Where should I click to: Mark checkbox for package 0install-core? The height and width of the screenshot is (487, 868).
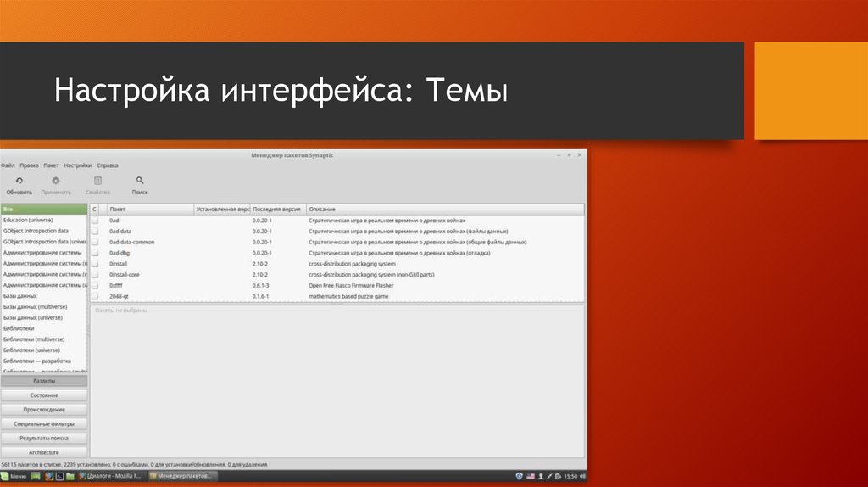95,275
